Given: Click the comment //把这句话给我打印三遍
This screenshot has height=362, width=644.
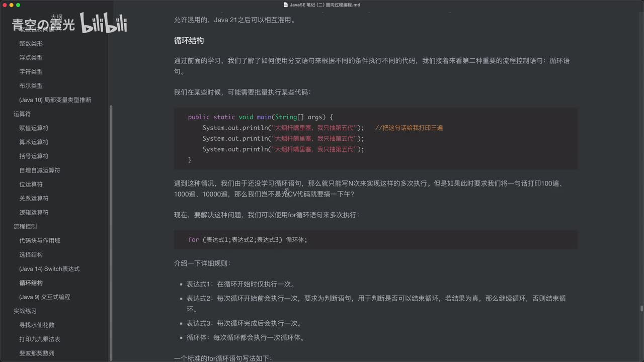Looking at the screenshot, I should pos(409,128).
